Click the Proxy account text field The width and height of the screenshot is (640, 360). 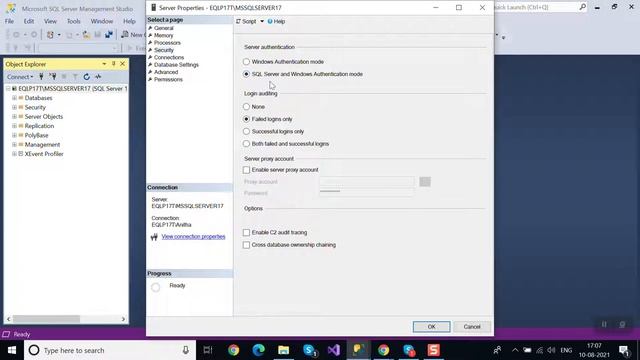click(367, 182)
